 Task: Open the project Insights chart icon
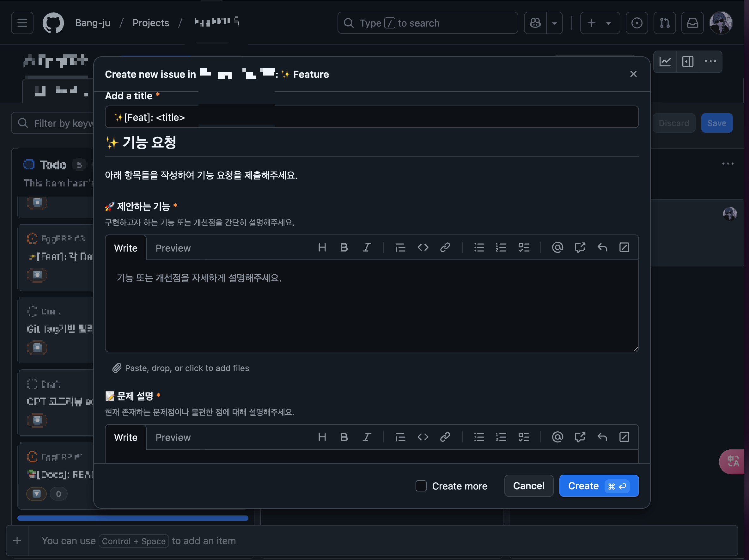pos(665,61)
